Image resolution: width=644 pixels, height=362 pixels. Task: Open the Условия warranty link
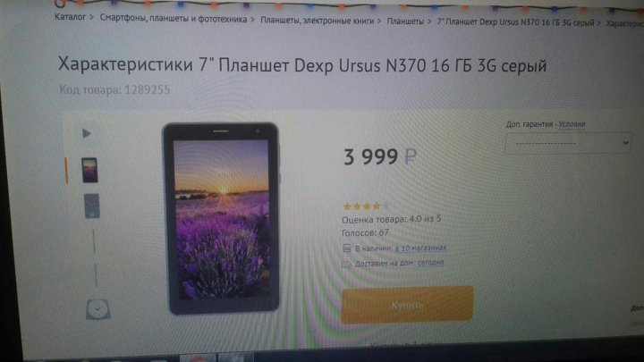(572, 124)
